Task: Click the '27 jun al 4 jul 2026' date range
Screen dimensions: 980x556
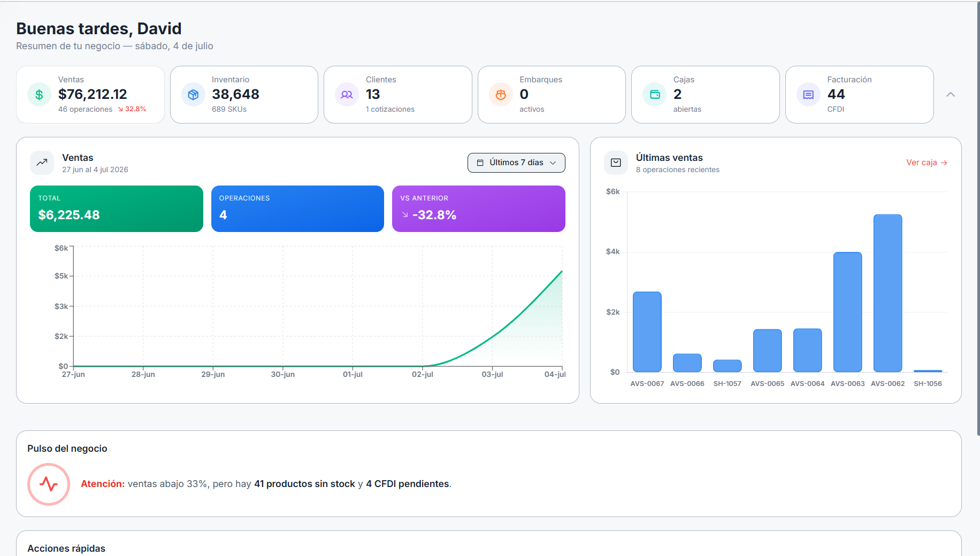Action: (95, 169)
